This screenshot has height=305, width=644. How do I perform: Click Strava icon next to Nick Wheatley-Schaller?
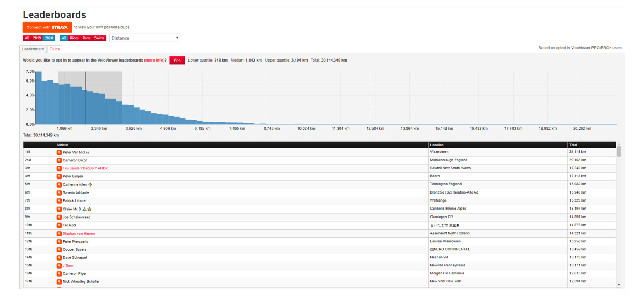[x=59, y=281]
